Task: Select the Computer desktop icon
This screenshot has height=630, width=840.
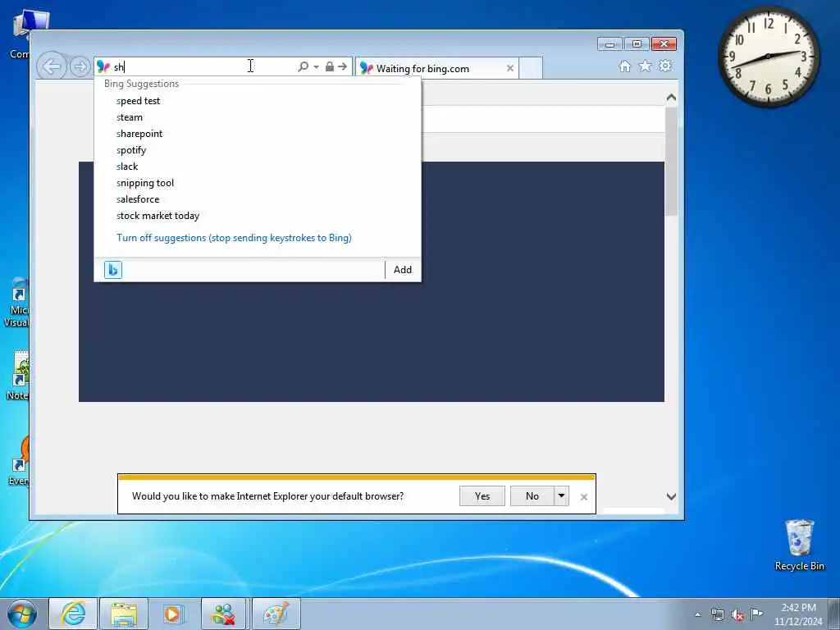Action: (x=21, y=34)
